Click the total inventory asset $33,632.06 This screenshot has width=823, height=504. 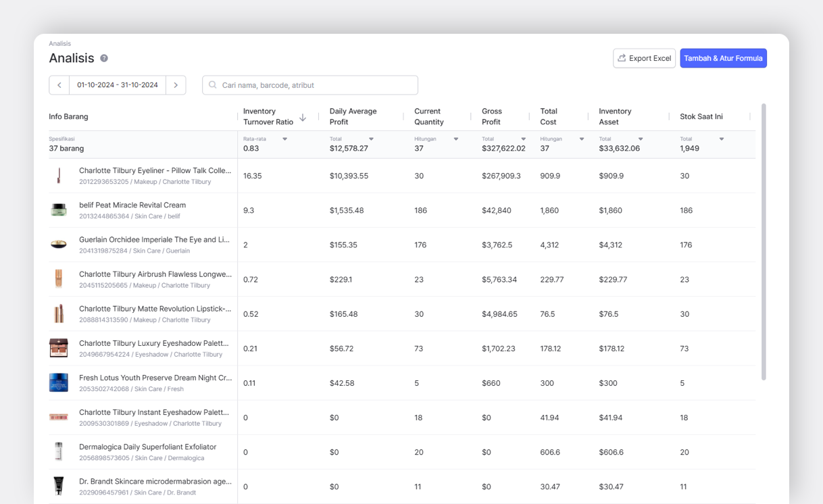(619, 148)
